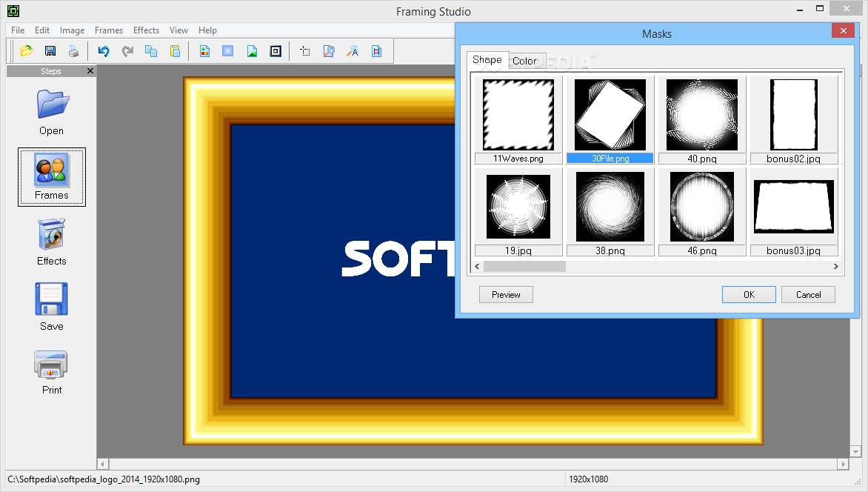Viewport: 868px width, 492px height.
Task: Click the Preview button in Masks dialog
Action: [506, 295]
